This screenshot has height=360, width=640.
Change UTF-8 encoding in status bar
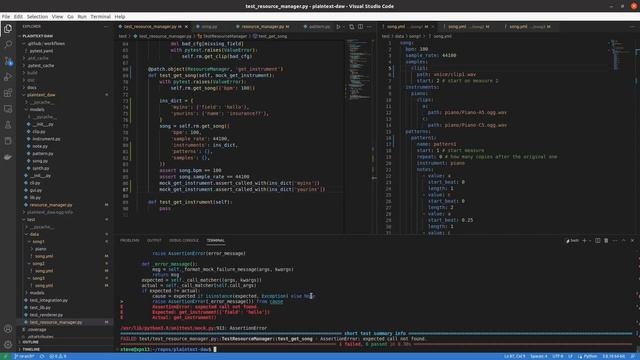click(x=558, y=356)
